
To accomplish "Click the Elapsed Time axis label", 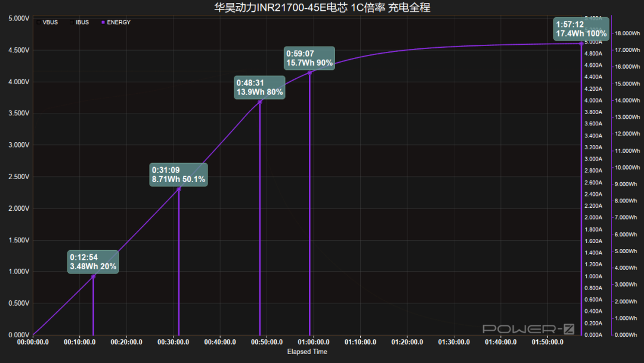I will click(x=307, y=352).
